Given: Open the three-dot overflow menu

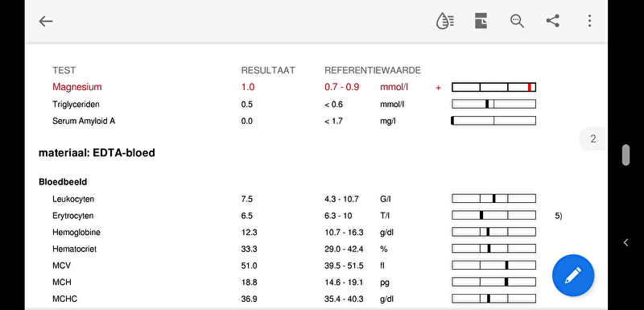Looking at the screenshot, I should [x=589, y=21].
